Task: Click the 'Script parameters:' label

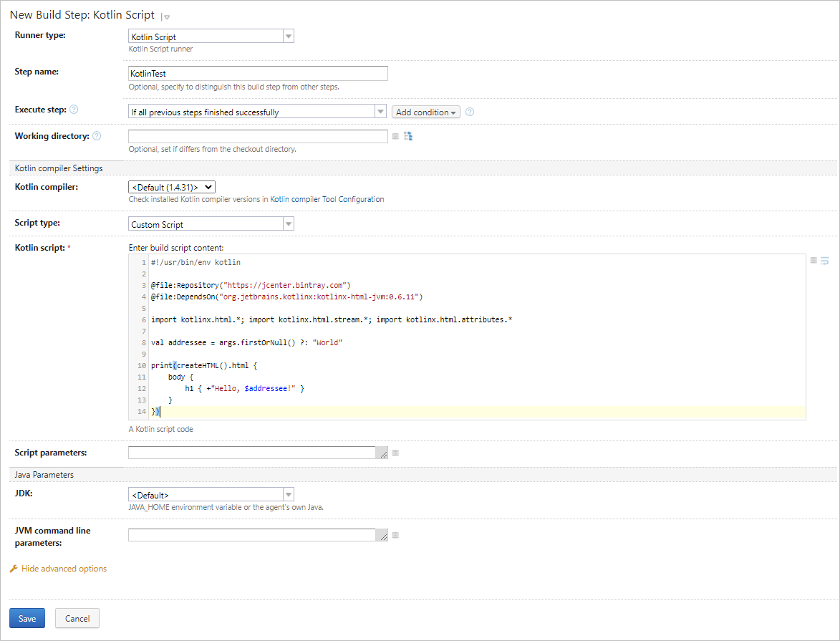Action: click(x=50, y=453)
